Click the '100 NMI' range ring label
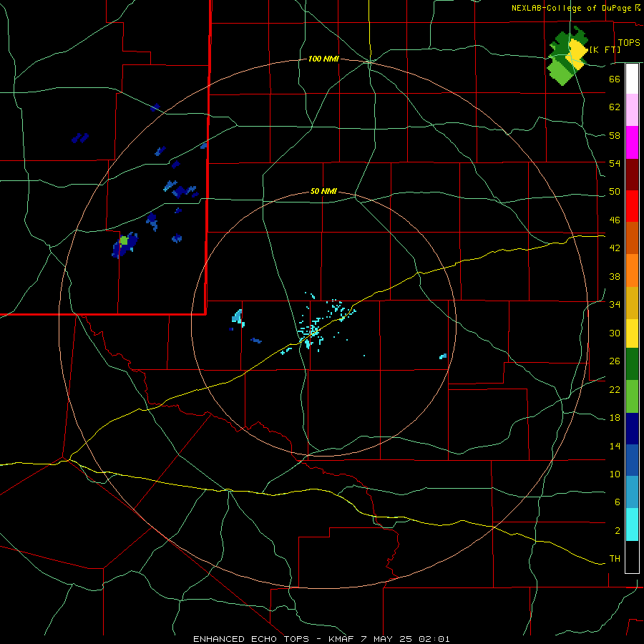 (323, 59)
